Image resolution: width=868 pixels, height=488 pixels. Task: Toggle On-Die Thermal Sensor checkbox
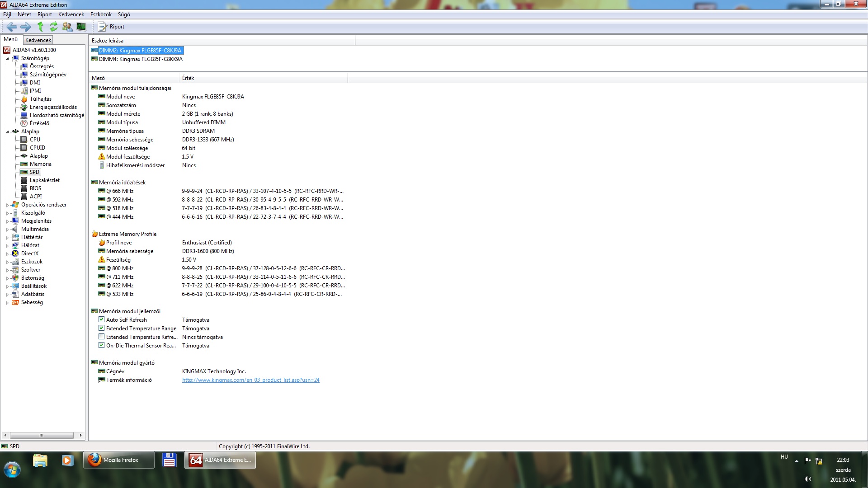[101, 345]
